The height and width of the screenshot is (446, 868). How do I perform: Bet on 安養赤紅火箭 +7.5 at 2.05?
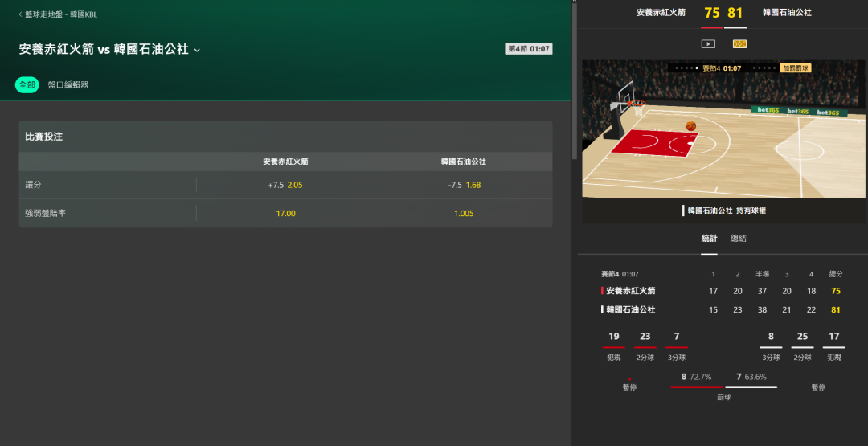(285, 185)
